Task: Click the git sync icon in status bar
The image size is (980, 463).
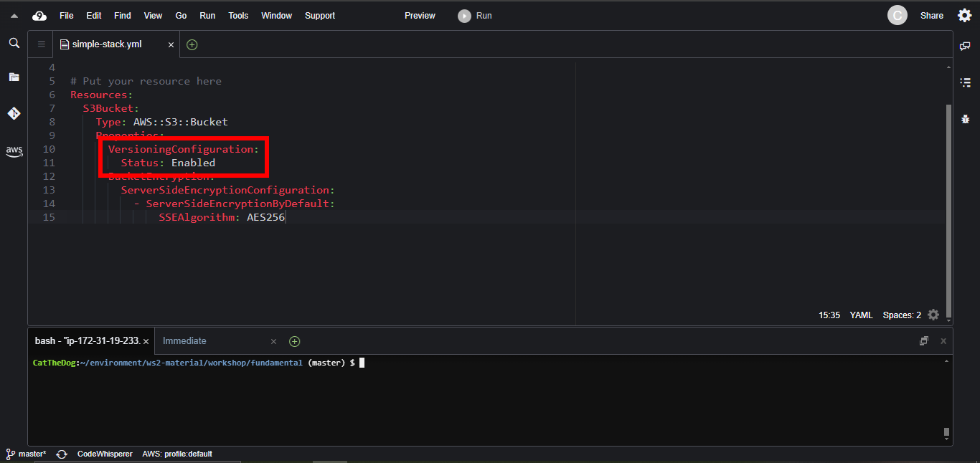Action: click(x=62, y=454)
